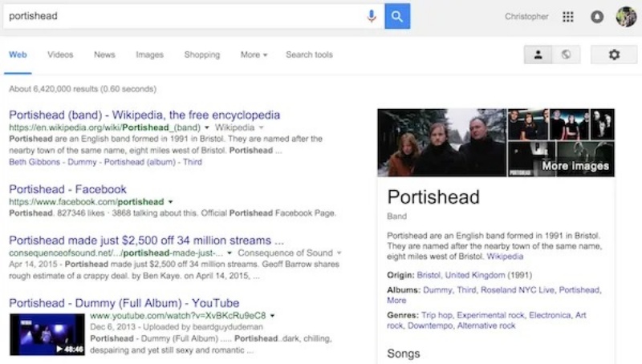The height and width of the screenshot is (364, 642).
Task: Open Bristol origin link
Action: [x=429, y=275]
